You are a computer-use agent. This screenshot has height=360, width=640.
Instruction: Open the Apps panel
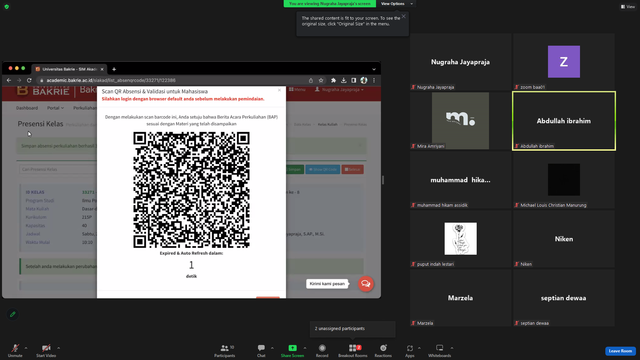point(409,350)
